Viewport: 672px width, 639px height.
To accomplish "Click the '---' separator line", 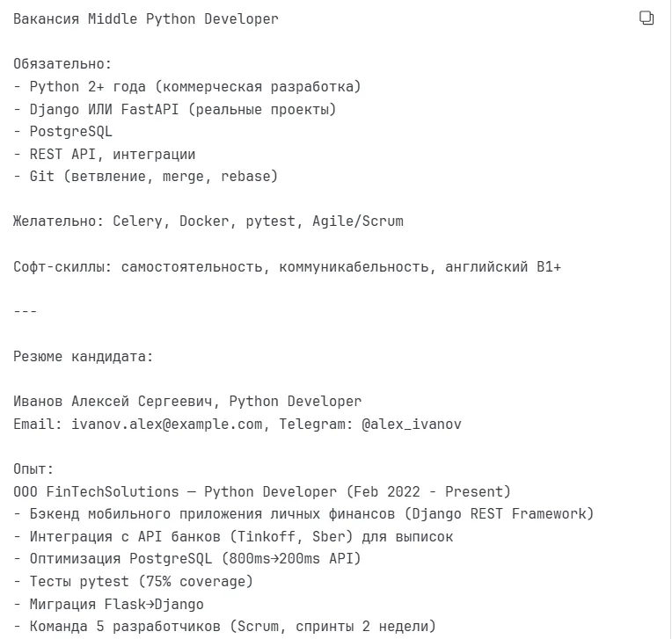I will (x=25, y=311).
